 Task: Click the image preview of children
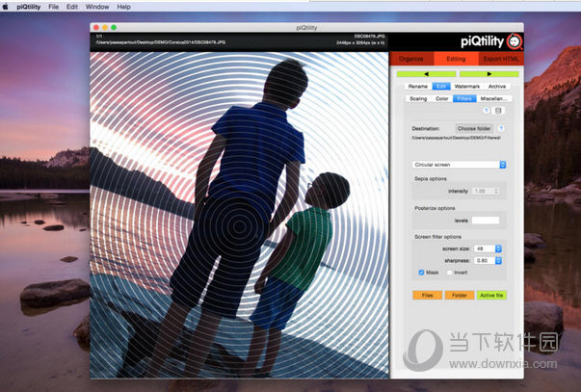[x=239, y=215]
